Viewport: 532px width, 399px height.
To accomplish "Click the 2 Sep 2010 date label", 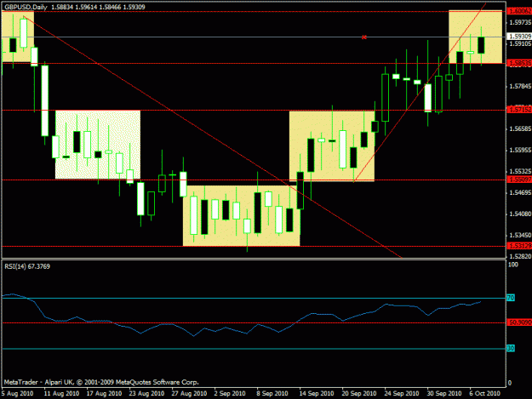I will coord(230,393).
